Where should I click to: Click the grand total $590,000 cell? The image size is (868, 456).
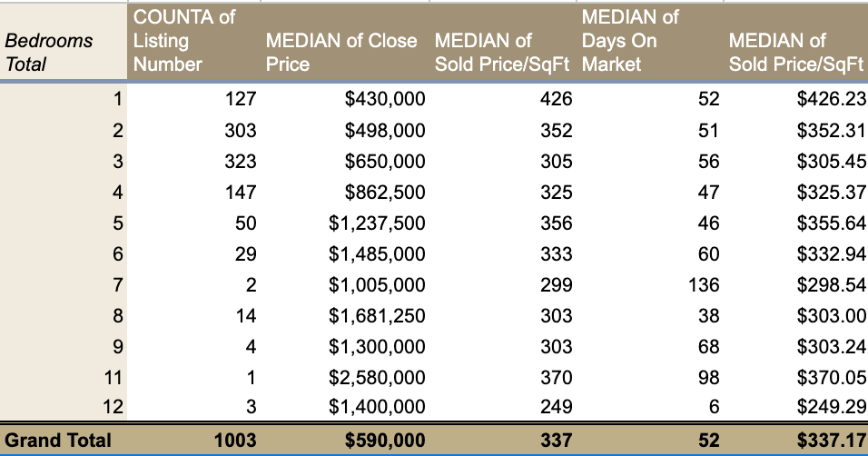click(x=385, y=441)
